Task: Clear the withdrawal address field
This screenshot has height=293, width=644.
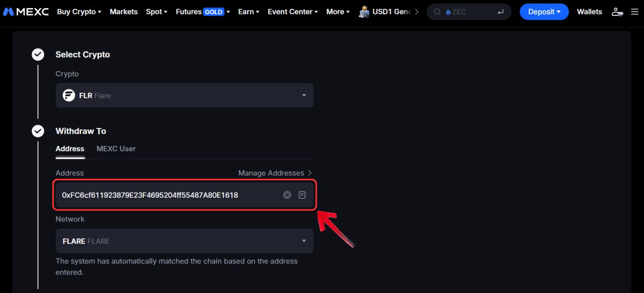Action: (x=287, y=195)
